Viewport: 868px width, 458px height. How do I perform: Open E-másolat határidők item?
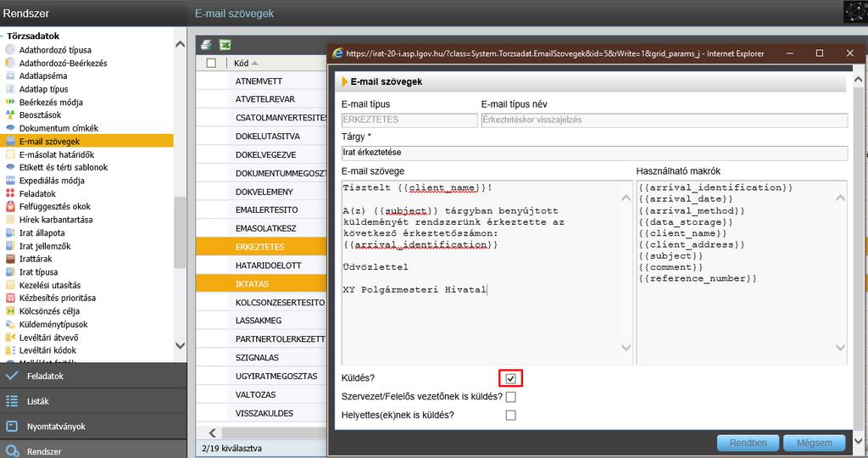[x=57, y=155]
